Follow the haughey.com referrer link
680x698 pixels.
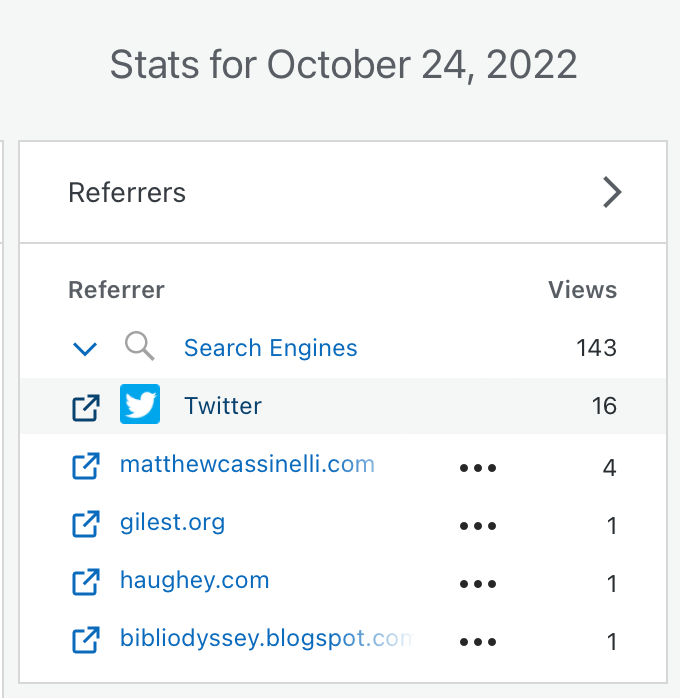(x=194, y=580)
